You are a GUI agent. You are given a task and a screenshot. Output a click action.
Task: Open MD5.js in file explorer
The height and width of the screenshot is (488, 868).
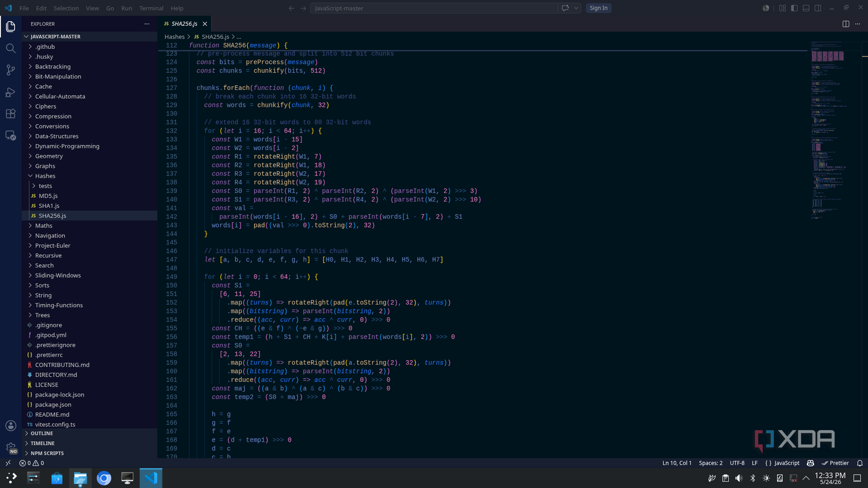point(89,196)
